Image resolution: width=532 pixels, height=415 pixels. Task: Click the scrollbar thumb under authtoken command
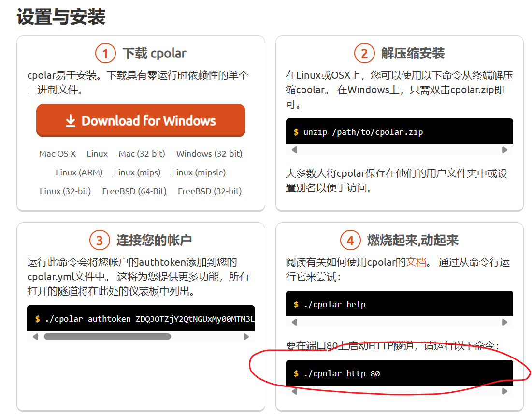pyautogui.click(x=106, y=337)
